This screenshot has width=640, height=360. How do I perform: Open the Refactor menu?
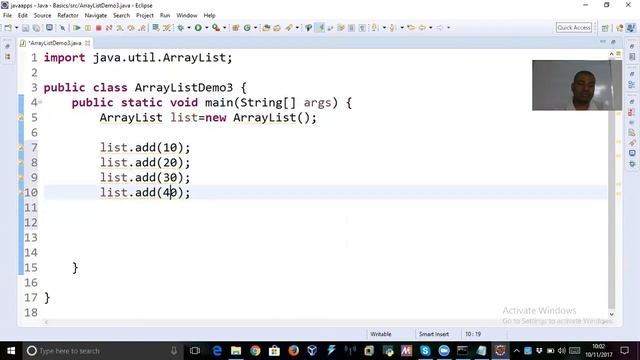(68, 16)
